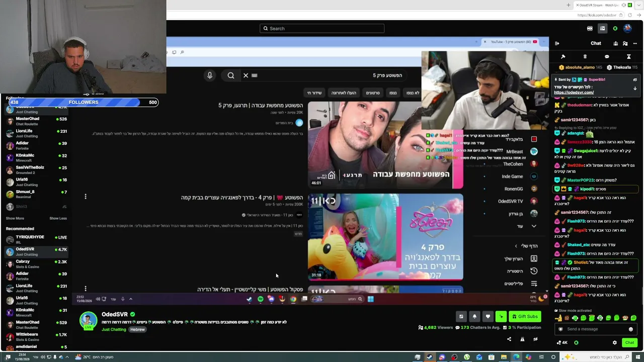Click Show Less in the following list
This screenshot has width=644, height=362.
click(58, 218)
